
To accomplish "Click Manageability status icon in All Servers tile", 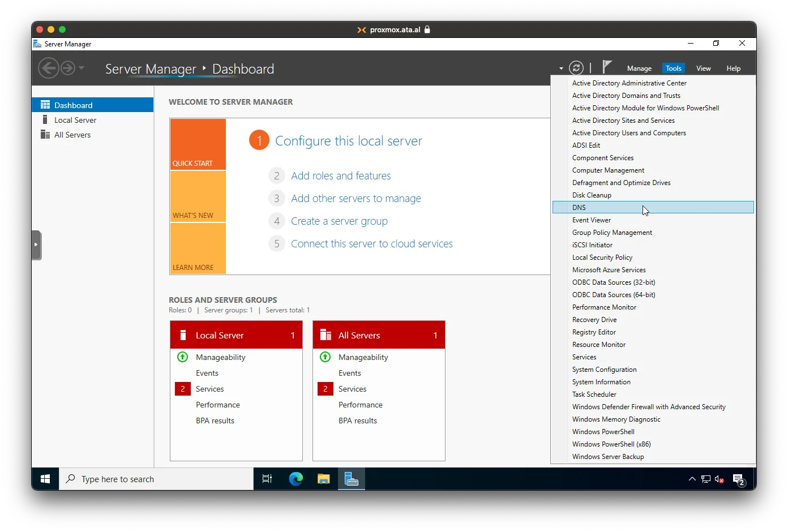I will (x=325, y=357).
